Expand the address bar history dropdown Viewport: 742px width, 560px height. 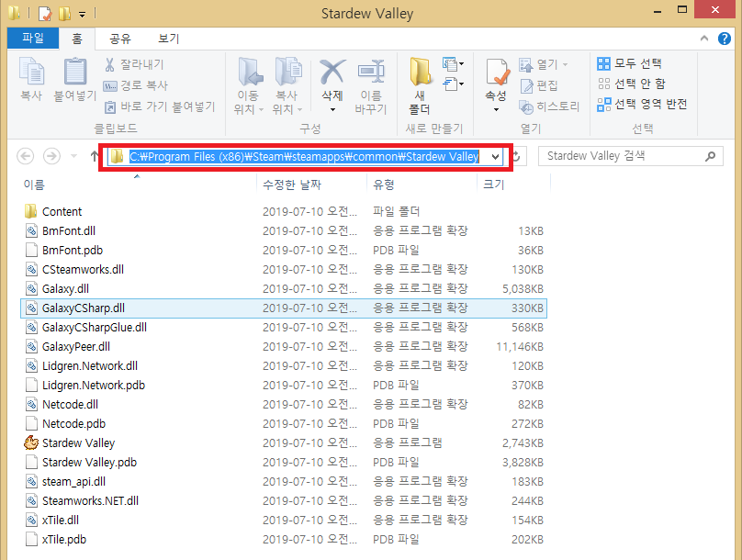[x=496, y=157]
